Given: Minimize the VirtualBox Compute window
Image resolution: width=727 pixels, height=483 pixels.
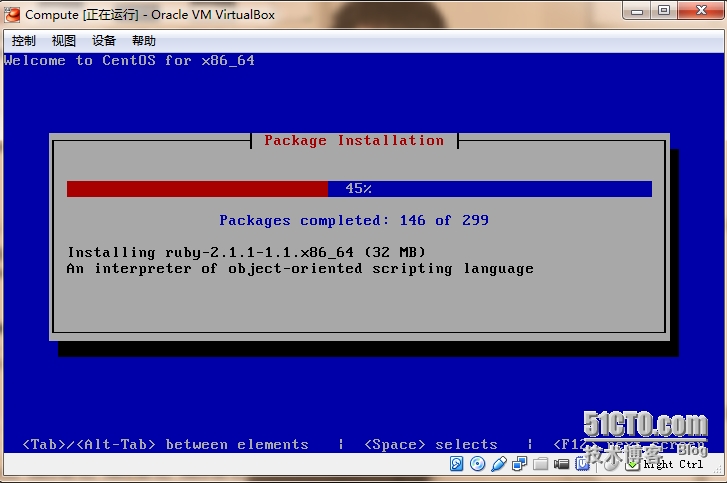Looking at the screenshot, I should click(637, 11).
